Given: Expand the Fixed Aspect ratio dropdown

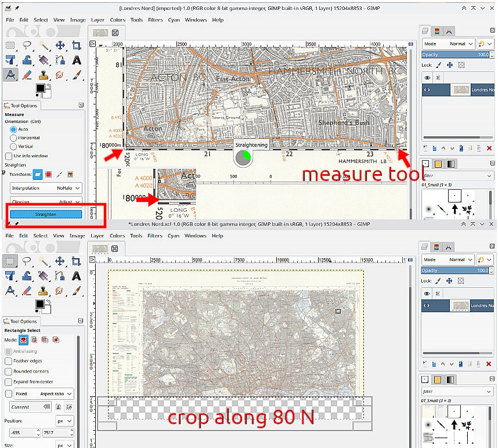Looking at the screenshot, I should coord(56,393).
